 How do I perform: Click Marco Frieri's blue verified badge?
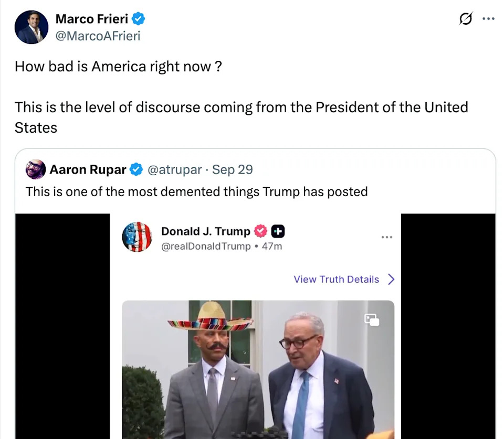click(138, 19)
